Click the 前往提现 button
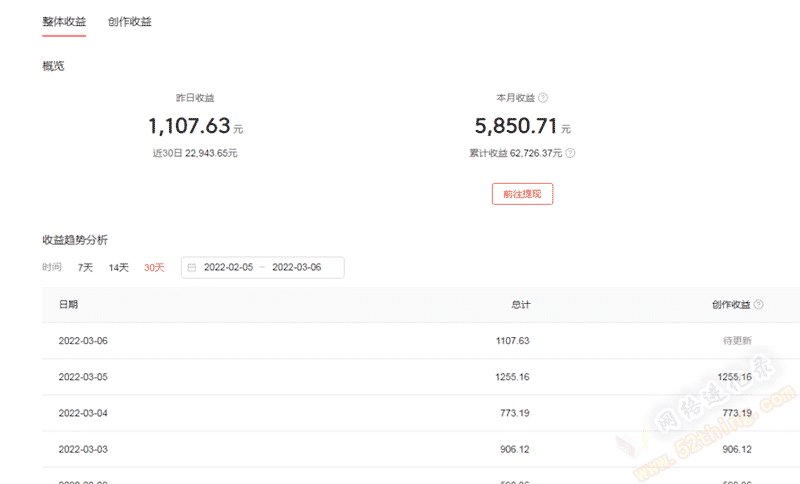The width and height of the screenshot is (800, 484). (522, 194)
